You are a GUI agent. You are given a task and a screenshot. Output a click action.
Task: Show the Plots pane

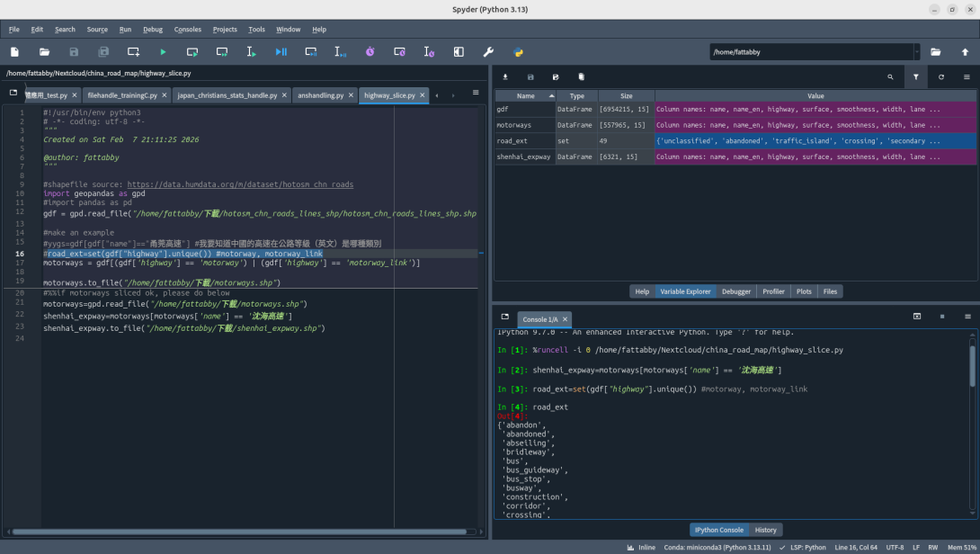[x=806, y=290]
